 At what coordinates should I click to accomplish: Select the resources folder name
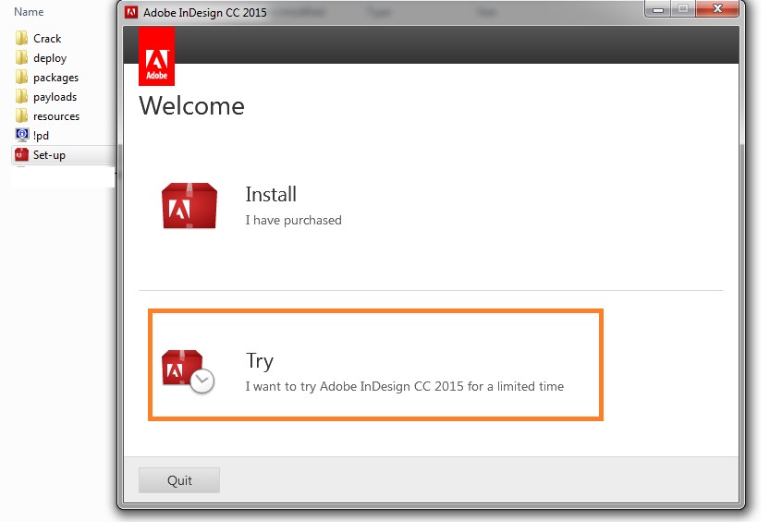(56, 116)
